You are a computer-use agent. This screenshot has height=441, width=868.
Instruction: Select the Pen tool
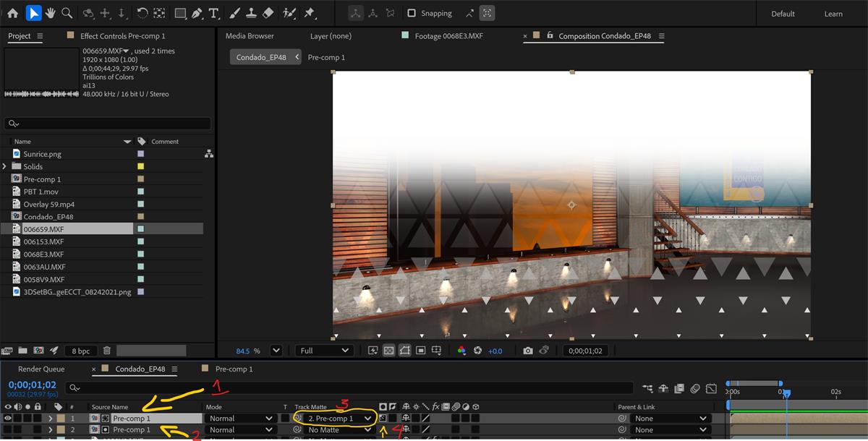point(197,13)
